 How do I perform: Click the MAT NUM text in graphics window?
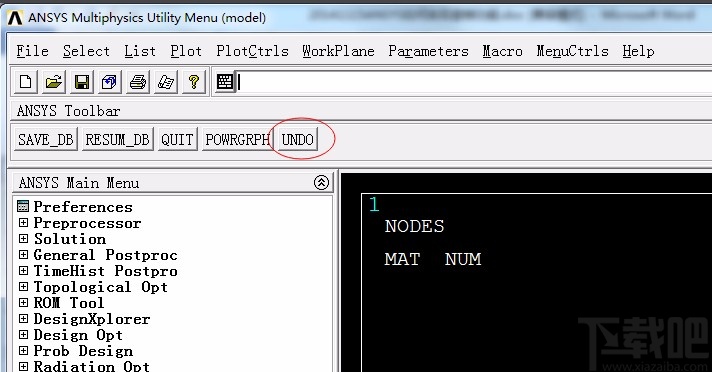coord(433,259)
